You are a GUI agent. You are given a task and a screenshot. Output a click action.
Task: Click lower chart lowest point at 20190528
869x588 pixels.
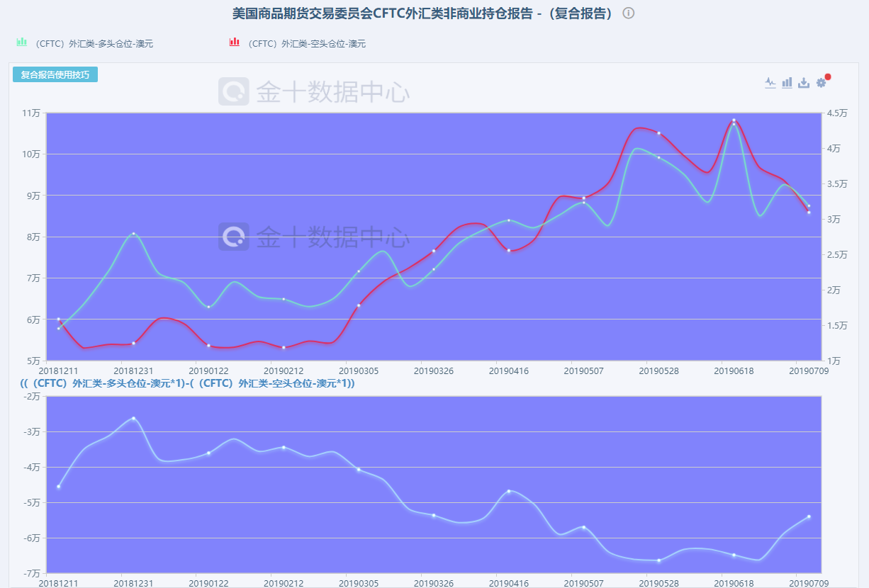(x=658, y=560)
